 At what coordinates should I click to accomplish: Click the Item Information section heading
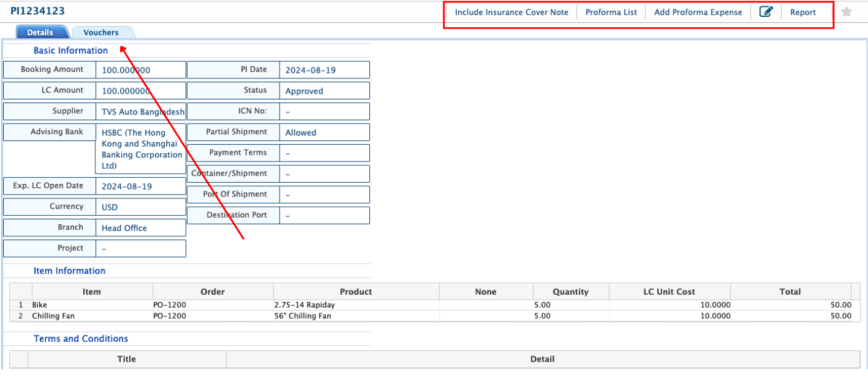coord(69,271)
